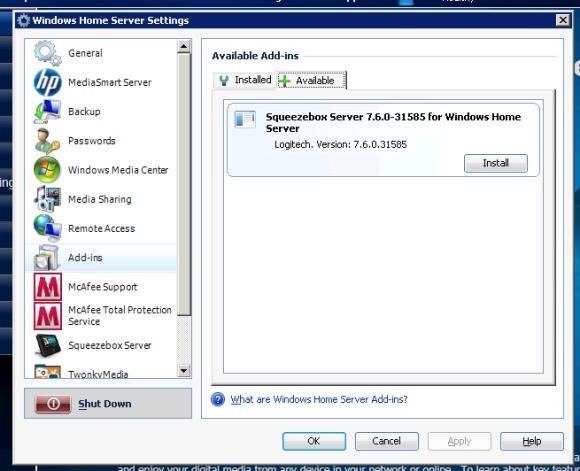Click the Cancel button
The width and height of the screenshot is (580, 471).
(387, 441)
